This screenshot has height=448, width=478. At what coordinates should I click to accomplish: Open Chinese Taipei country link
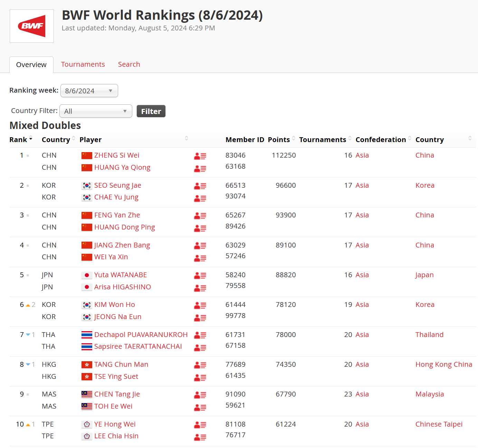(x=439, y=424)
